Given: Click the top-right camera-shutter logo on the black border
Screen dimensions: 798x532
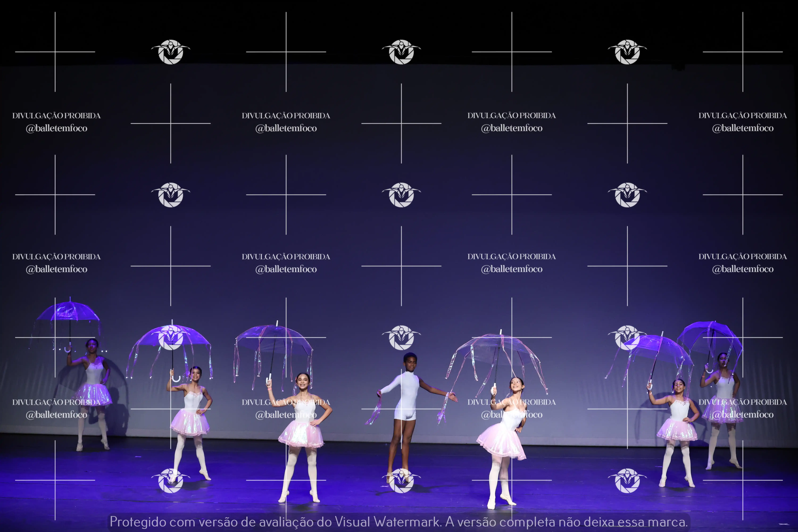Looking at the screenshot, I should point(627,52).
